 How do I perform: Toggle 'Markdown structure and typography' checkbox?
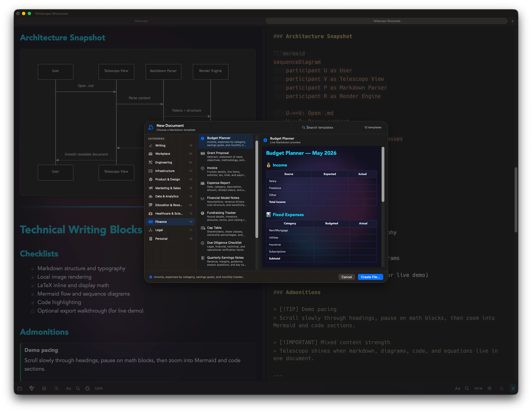[x=33, y=269]
